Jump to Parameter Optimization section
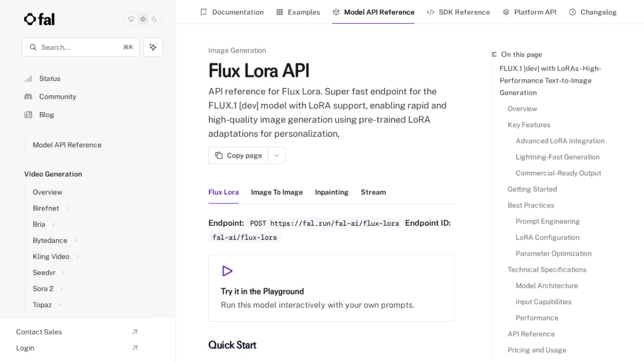Viewport: 644px width, 362px height. pyautogui.click(x=554, y=253)
